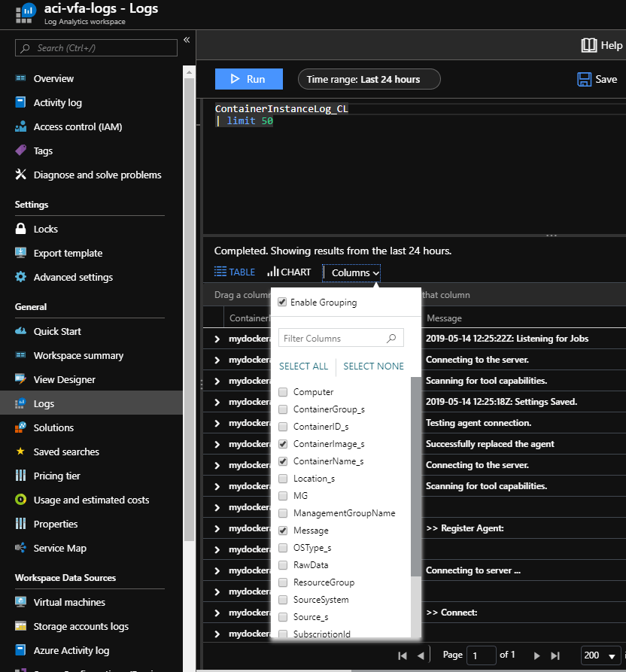Click the Run query button
The image size is (626, 672).
(x=248, y=78)
